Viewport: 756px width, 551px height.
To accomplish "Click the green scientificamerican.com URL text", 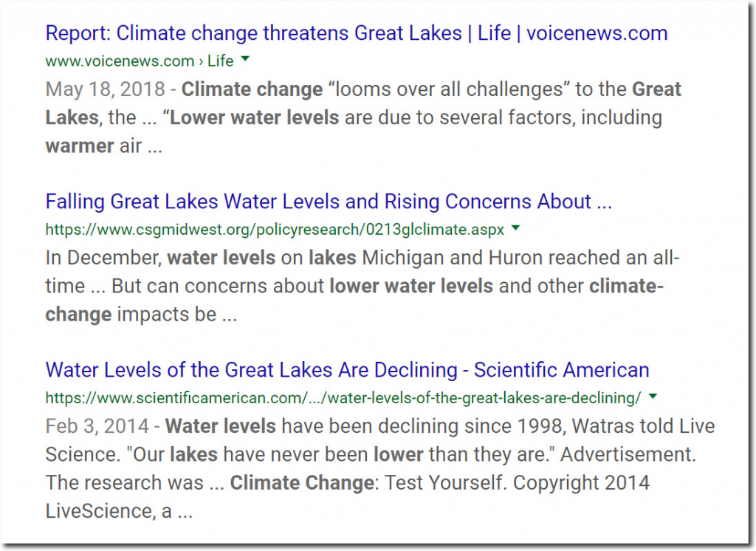I will [x=343, y=397].
